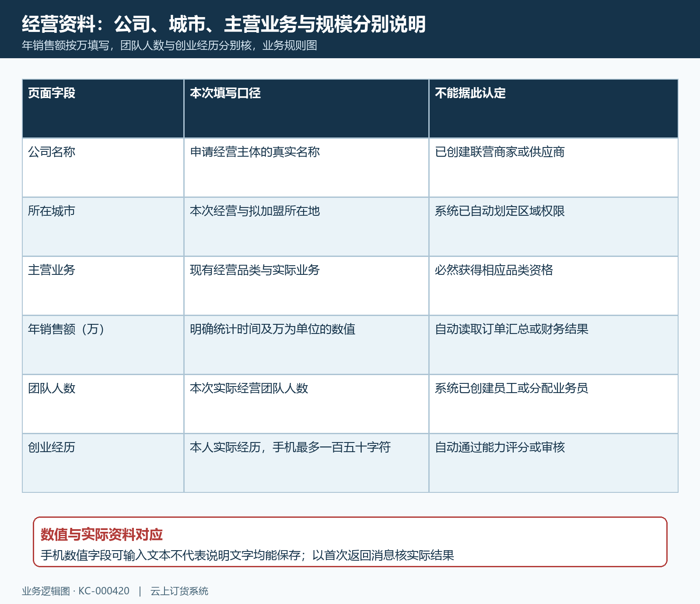Click the cell 必然获得相应品类资格
The width and height of the screenshot is (700, 604).
pos(553,286)
